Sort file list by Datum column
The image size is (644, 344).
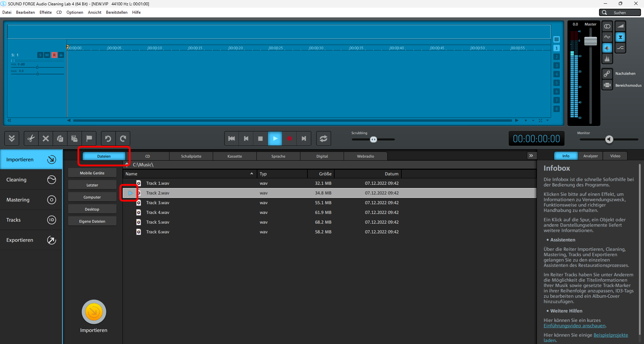[368, 174]
